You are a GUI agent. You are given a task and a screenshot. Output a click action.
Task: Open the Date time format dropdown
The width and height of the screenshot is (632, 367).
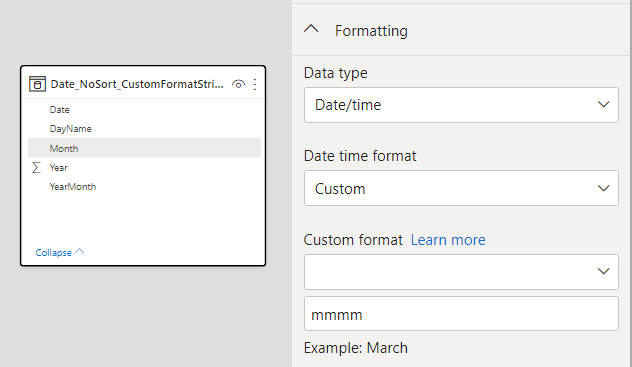click(x=461, y=188)
